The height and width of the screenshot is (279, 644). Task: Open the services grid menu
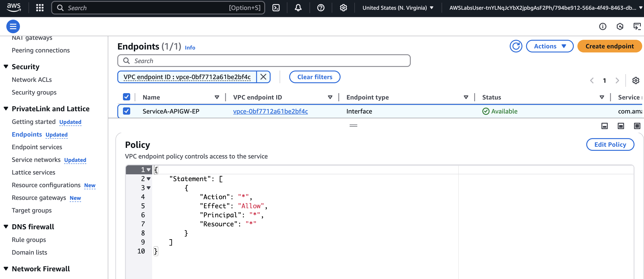[x=40, y=8]
